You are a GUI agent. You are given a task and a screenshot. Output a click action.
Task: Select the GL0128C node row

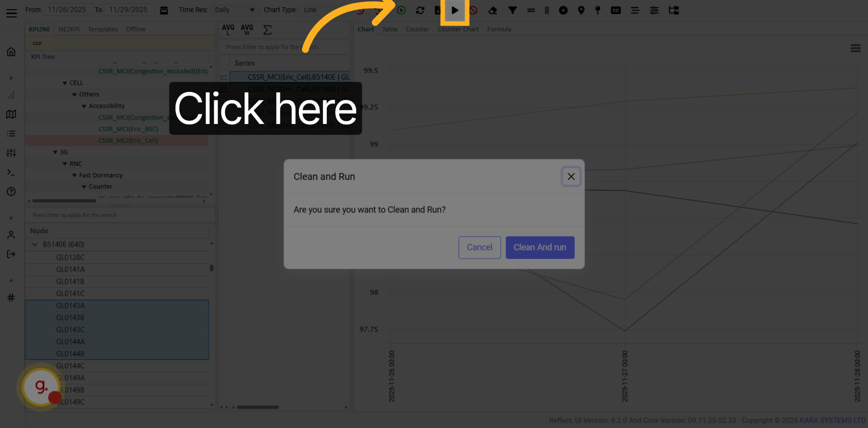[118, 257]
